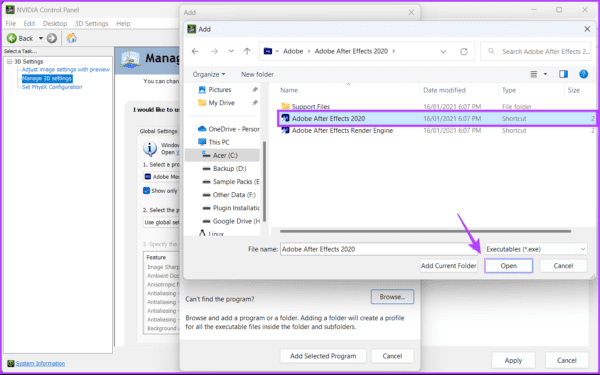Open the Help menu
The height and width of the screenshot is (375, 600).
pyautogui.click(x=123, y=23)
